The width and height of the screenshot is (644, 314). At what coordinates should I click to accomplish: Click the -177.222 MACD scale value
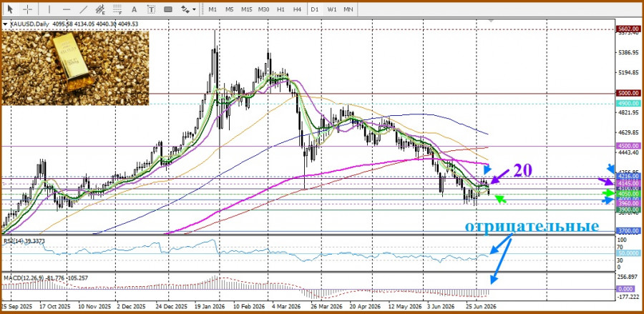(629, 296)
